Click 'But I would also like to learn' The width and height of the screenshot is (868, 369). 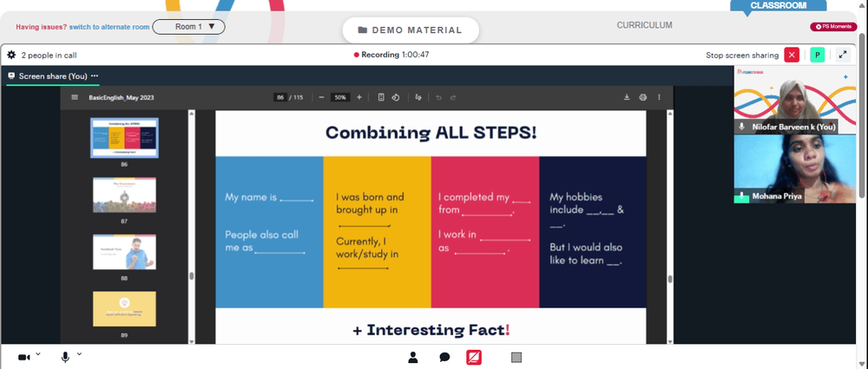[586, 254]
